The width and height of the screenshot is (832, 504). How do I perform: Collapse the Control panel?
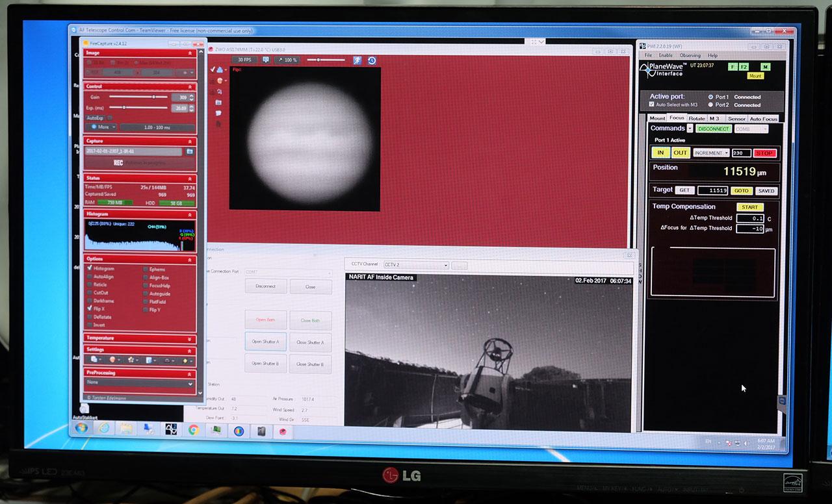coord(190,86)
